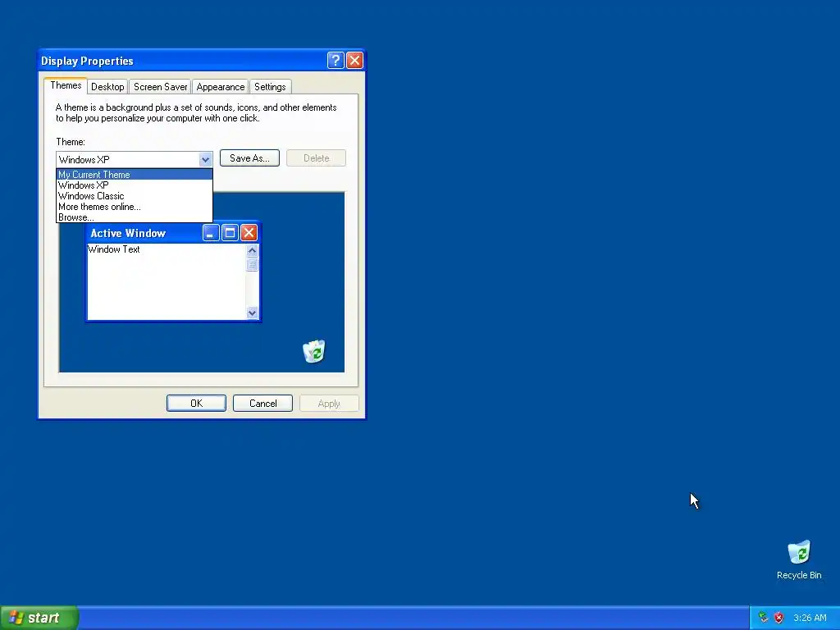Click the disabled Apply button
Image resolution: width=840 pixels, height=630 pixels.
coord(329,404)
